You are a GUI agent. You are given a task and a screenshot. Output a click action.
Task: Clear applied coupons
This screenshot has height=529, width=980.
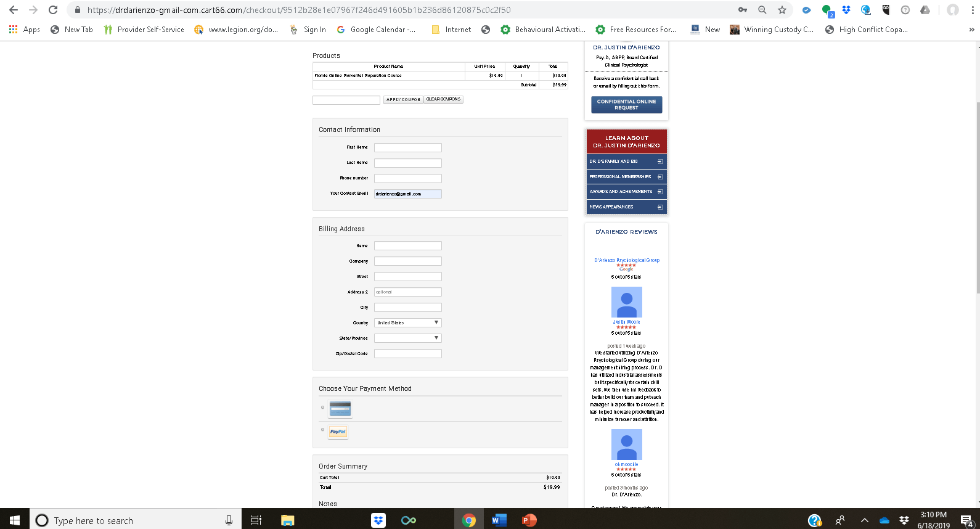point(443,99)
